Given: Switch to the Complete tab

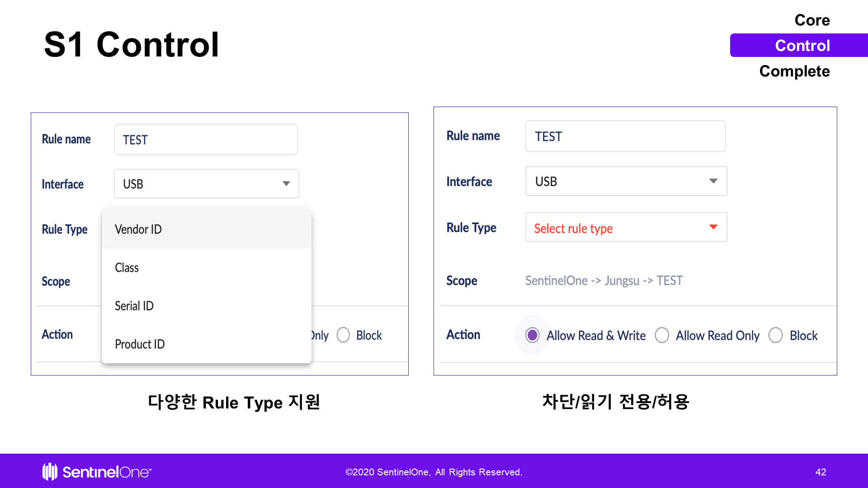Looking at the screenshot, I should tap(794, 71).
